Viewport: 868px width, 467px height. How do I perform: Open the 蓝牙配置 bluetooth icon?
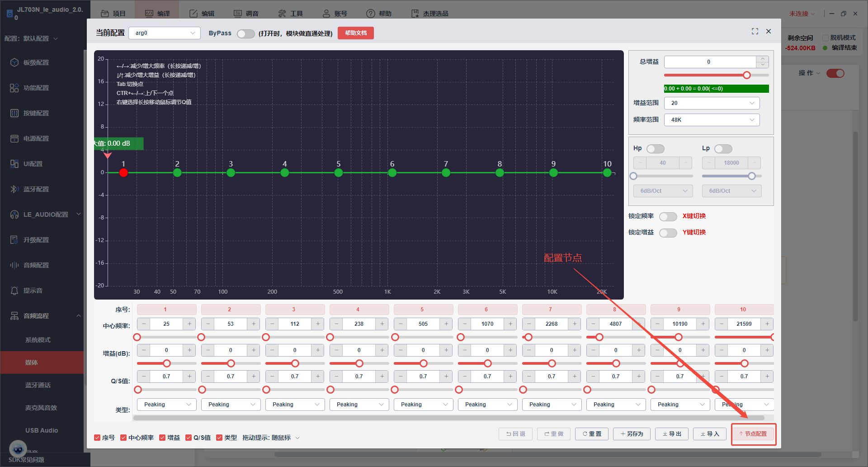point(14,189)
